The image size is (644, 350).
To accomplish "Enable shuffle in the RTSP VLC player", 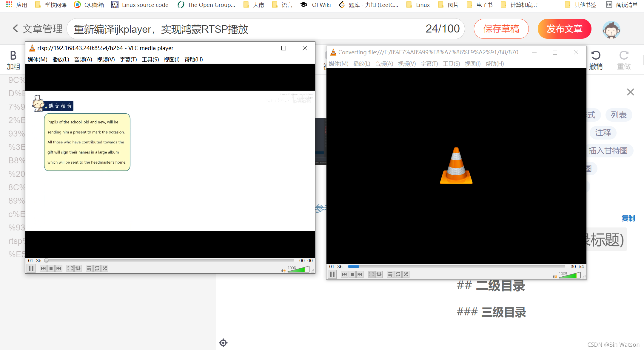I will (x=104, y=268).
